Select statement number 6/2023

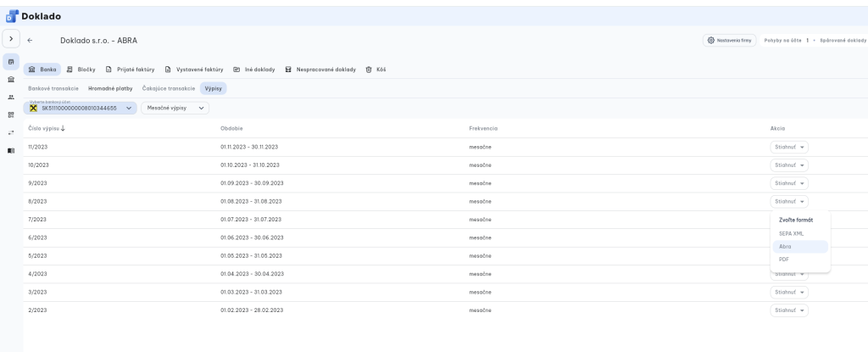click(x=37, y=237)
